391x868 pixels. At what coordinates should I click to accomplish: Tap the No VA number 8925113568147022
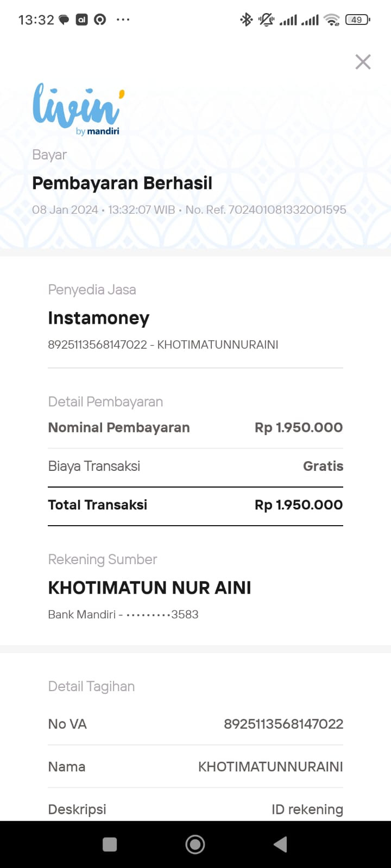[x=283, y=724]
